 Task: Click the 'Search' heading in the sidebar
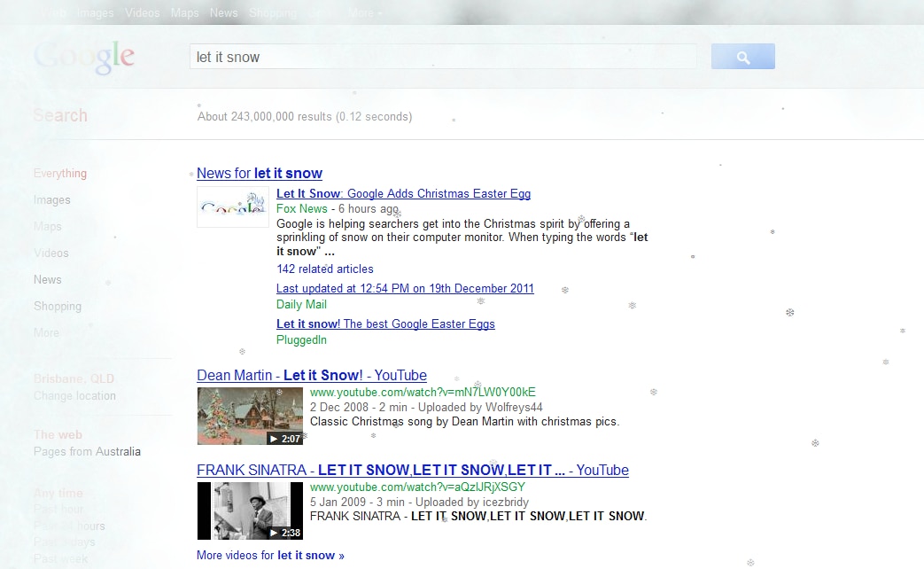point(60,115)
